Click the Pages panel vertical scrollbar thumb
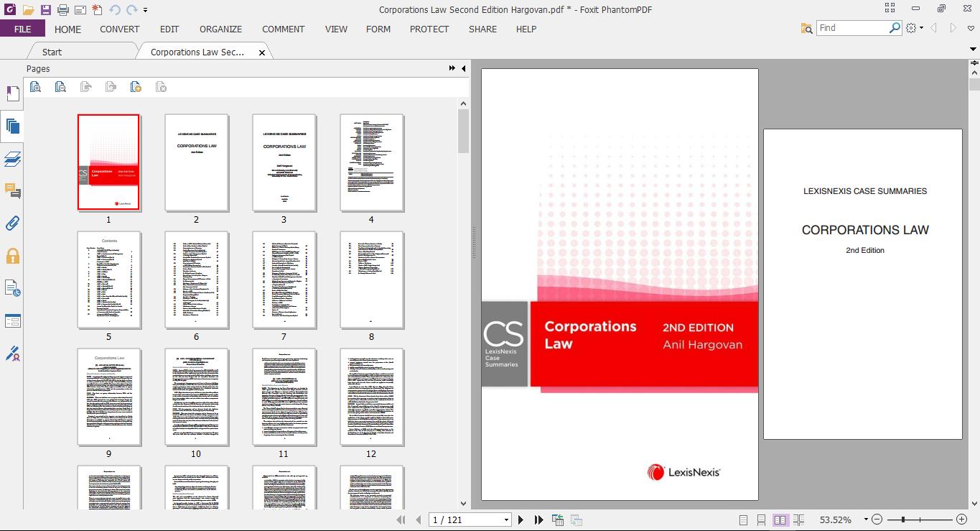 463,131
